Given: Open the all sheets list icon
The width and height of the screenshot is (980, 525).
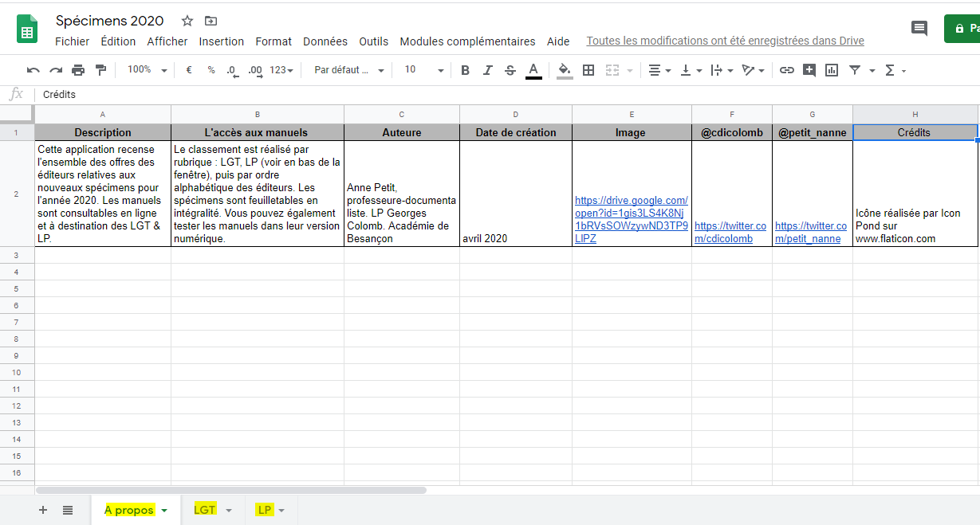Looking at the screenshot, I should coord(68,510).
